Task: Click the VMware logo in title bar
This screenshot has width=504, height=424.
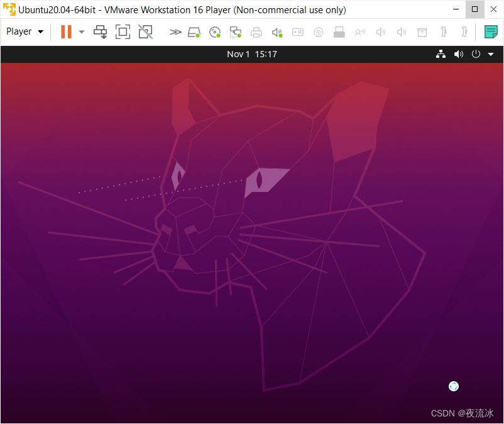Action: (9, 9)
